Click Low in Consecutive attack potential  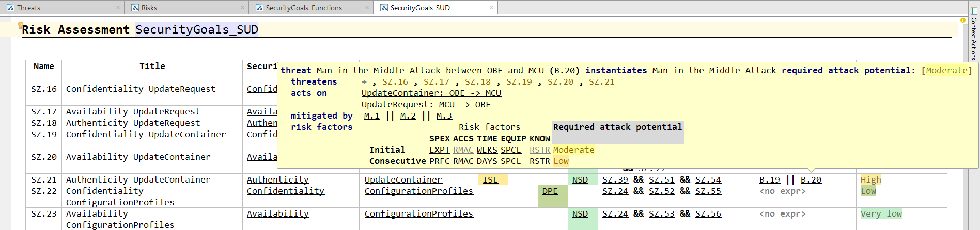coord(561,161)
